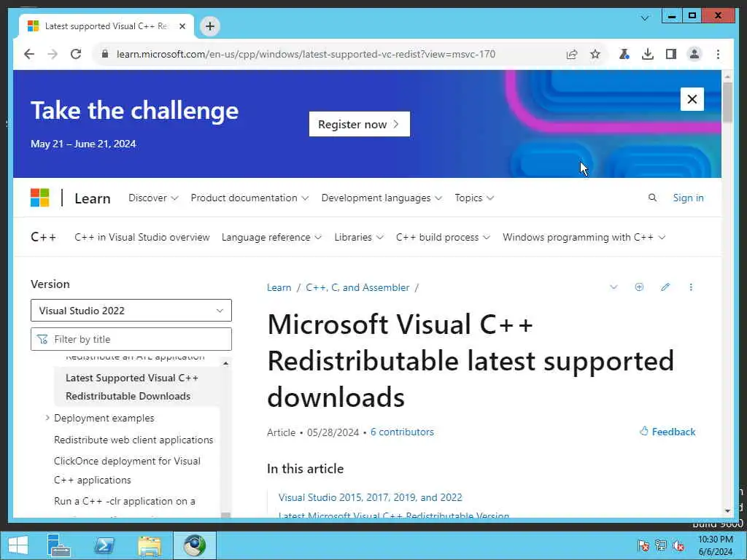This screenshot has width=747, height=560.
Task: Open the site search magnifier icon
Action: [x=652, y=198]
